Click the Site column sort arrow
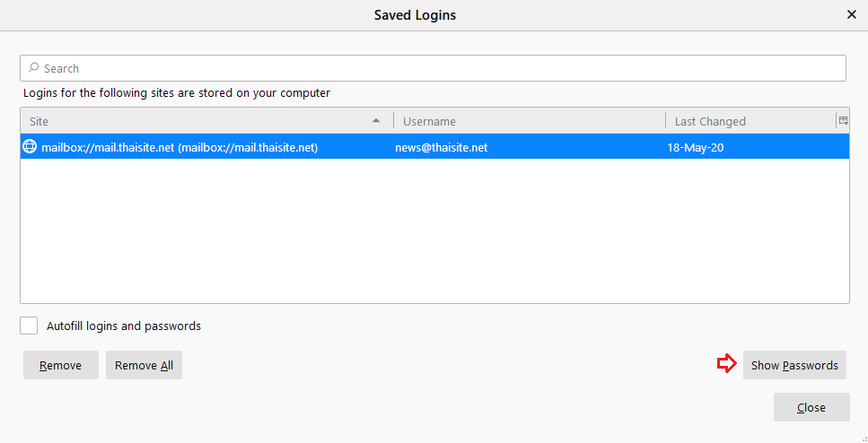 click(376, 120)
